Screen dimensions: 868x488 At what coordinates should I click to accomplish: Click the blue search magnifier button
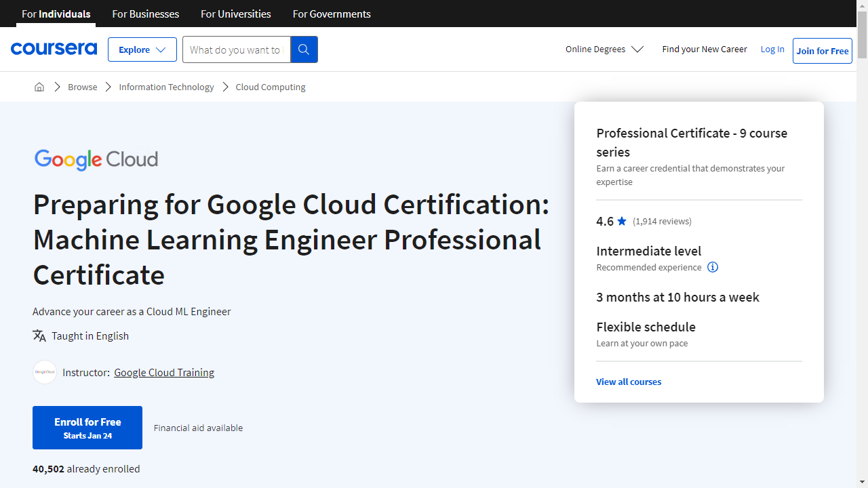[x=304, y=49]
